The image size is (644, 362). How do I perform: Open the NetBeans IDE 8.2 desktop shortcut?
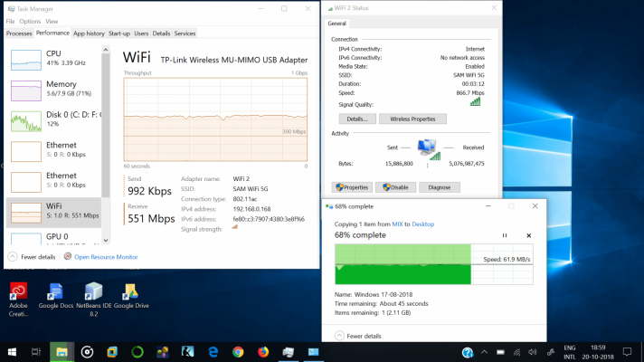coord(94,300)
